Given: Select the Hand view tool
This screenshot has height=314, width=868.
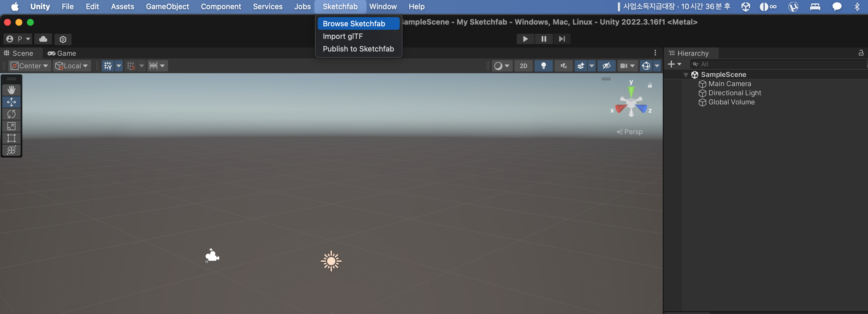Looking at the screenshot, I should 11,90.
